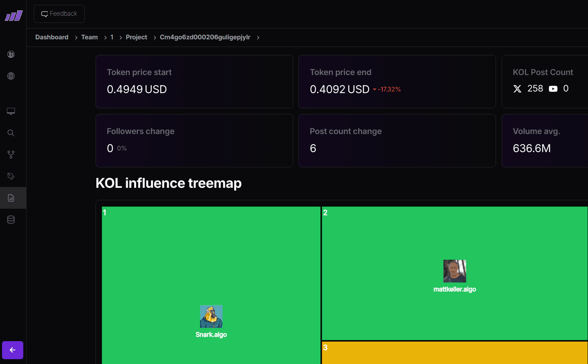Image resolution: width=588 pixels, height=364 pixels.
Task: Click the 258 X post count value
Action: coord(535,88)
